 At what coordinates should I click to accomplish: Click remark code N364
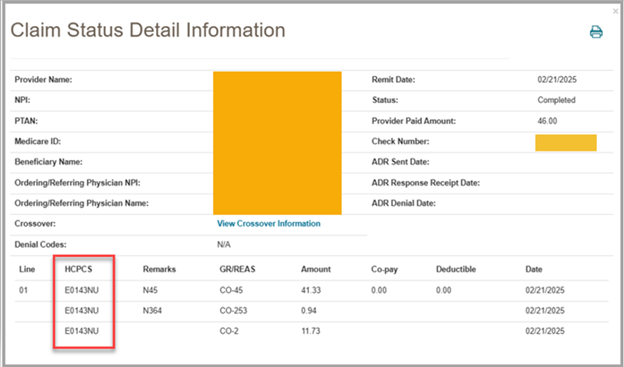[x=152, y=310]
